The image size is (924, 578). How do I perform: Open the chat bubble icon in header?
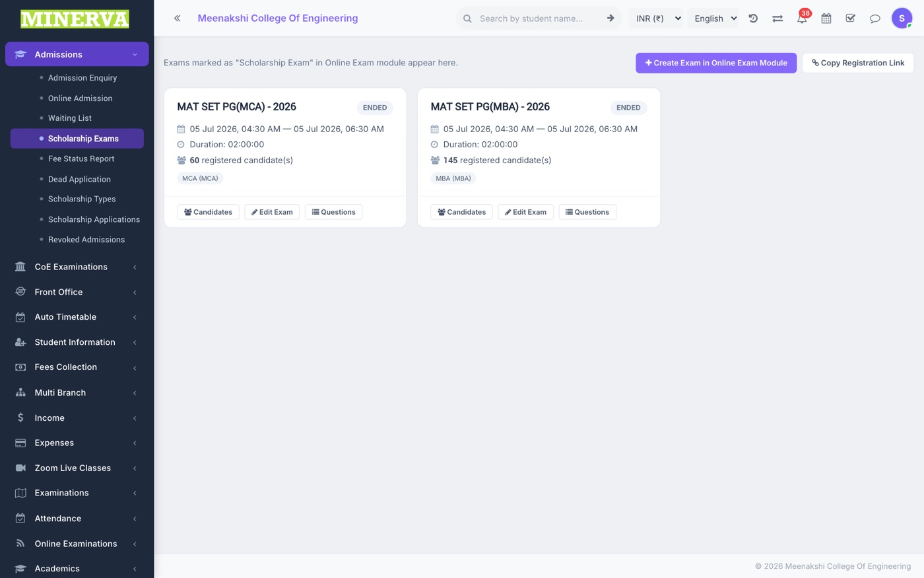click(x=875, y=18)
